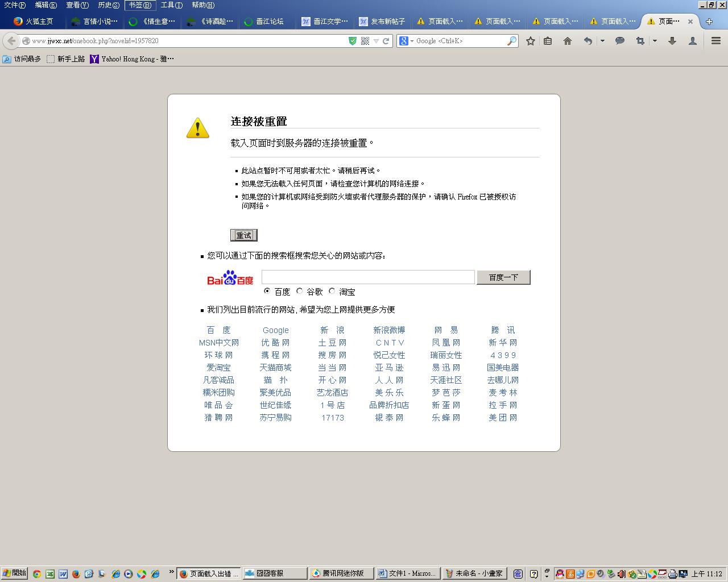
Task: Click the media player icon in quick launch
Action: (129, 574)
